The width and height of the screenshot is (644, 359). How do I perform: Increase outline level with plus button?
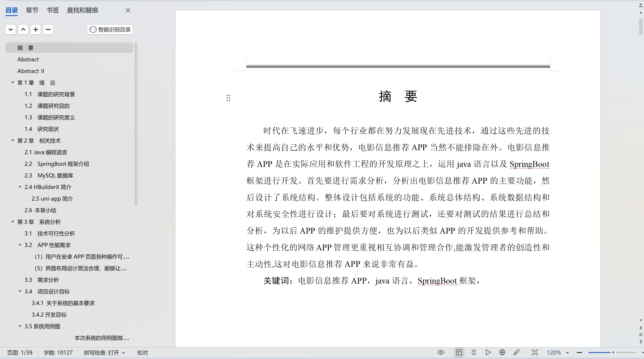point(36,29)
